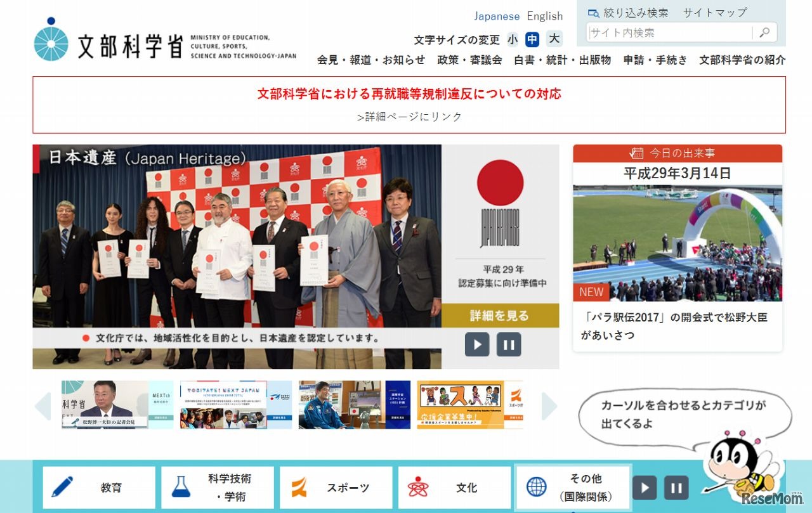Screen dimensions: 812x513
Task: Open the 会見・報道・お知らせ menu
Action: click(371, 60)
